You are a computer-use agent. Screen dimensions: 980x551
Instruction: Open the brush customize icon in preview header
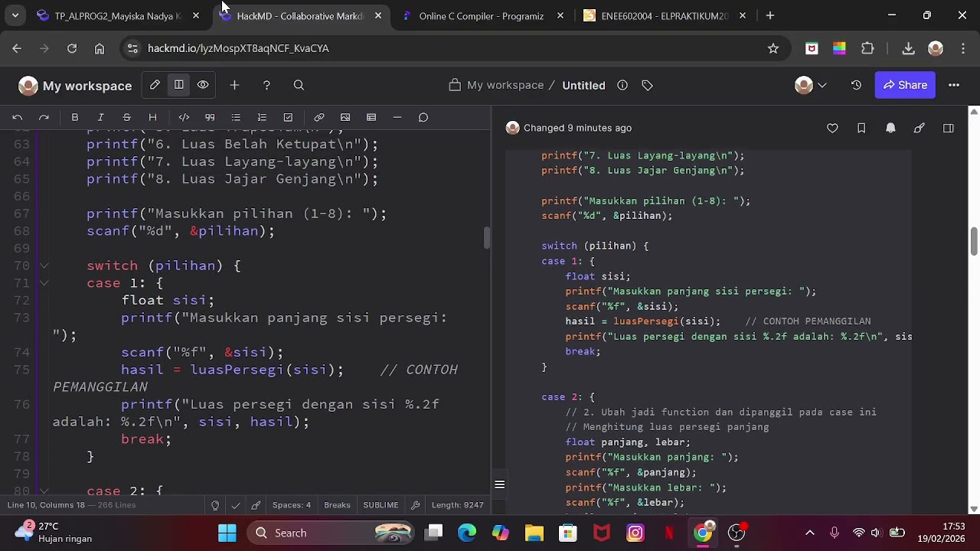[x=920, y=128]
